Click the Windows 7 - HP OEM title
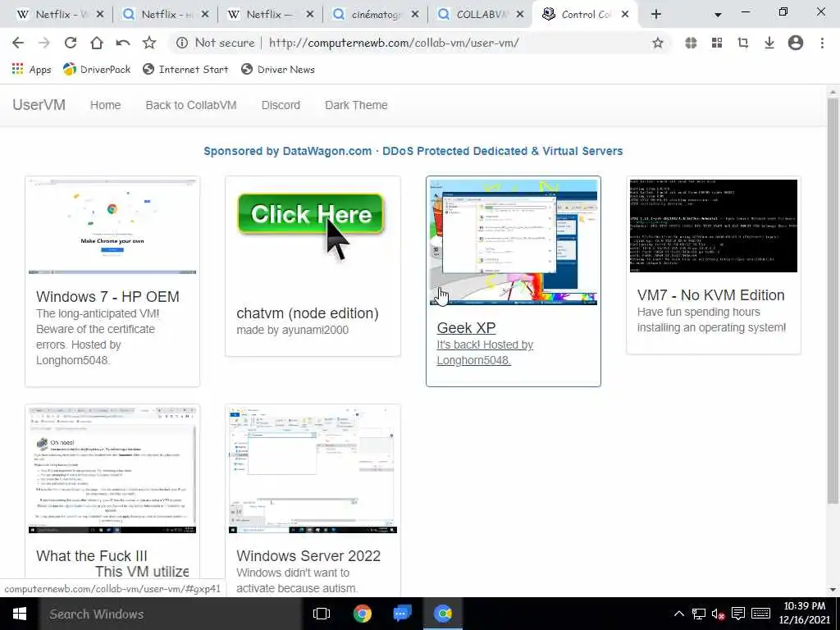 pos(107,297)
